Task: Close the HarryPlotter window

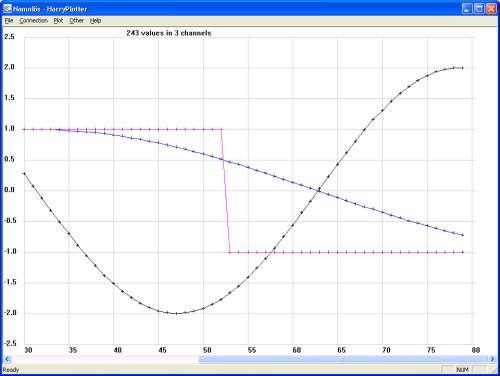Action: point(491,9)
